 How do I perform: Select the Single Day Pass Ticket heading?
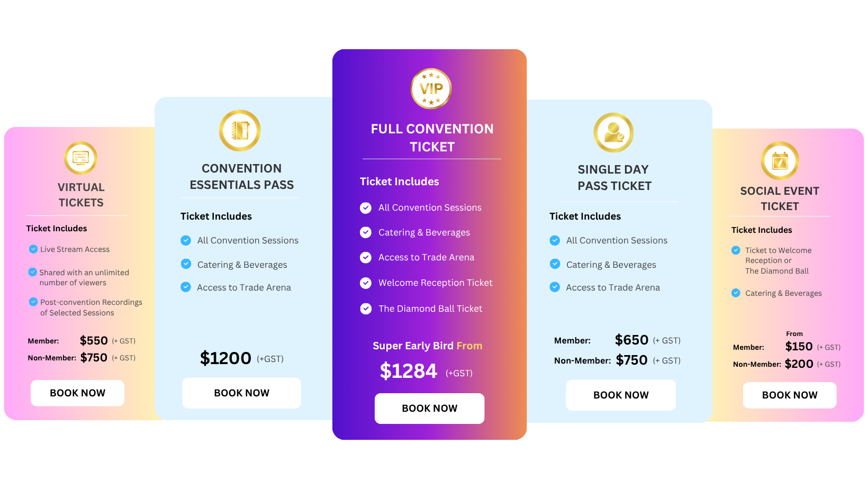pyautogui.click(x=613, y=177)
